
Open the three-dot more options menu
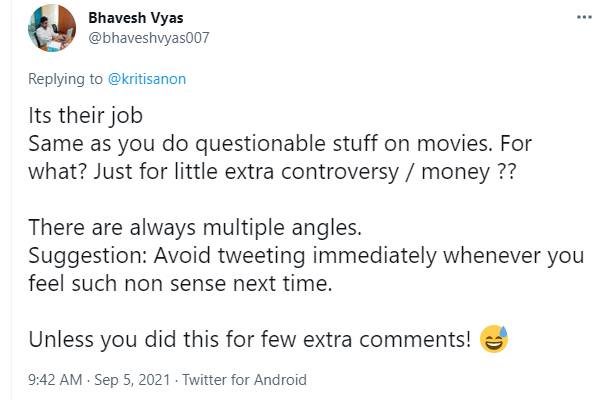point(583,18)
